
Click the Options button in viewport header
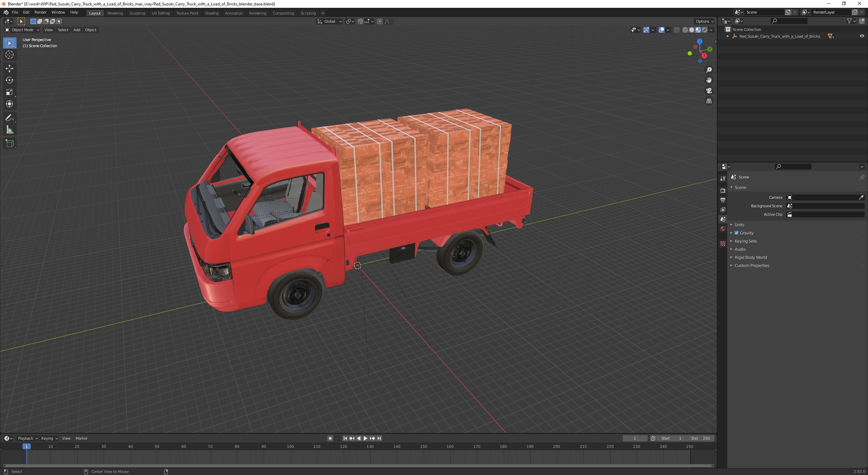point(704,21)
